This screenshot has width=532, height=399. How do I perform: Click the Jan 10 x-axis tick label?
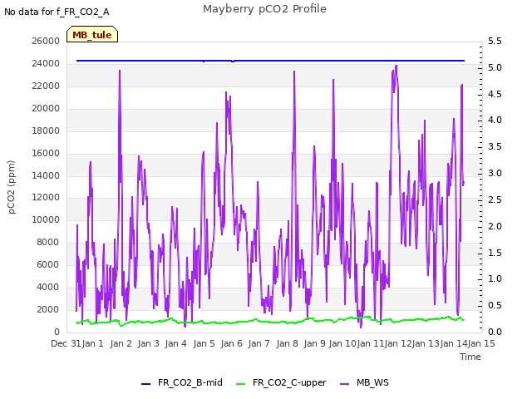(342, 343)
